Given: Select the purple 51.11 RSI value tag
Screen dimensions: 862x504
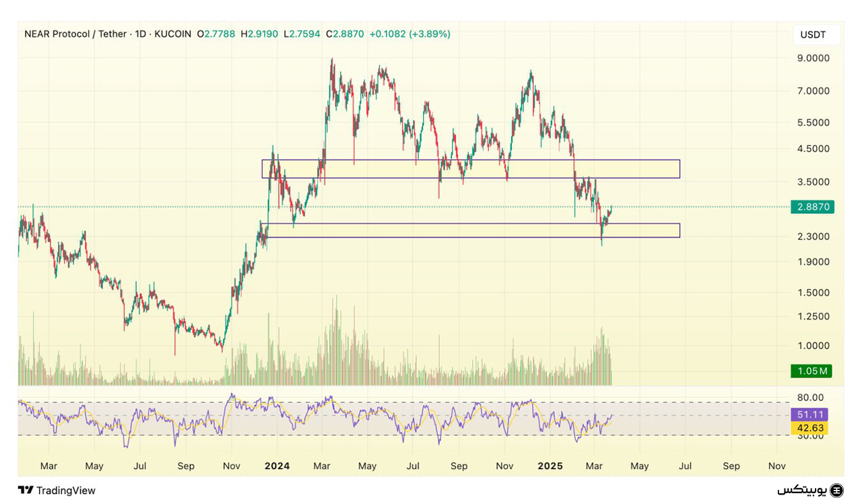Looking at the screenshot, I should click(809, 415).
